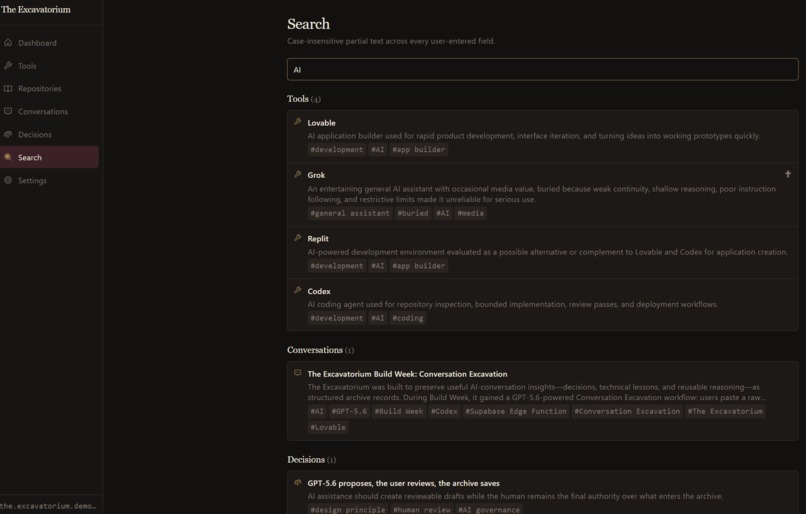Click the Replit description text

pos(547,252)
